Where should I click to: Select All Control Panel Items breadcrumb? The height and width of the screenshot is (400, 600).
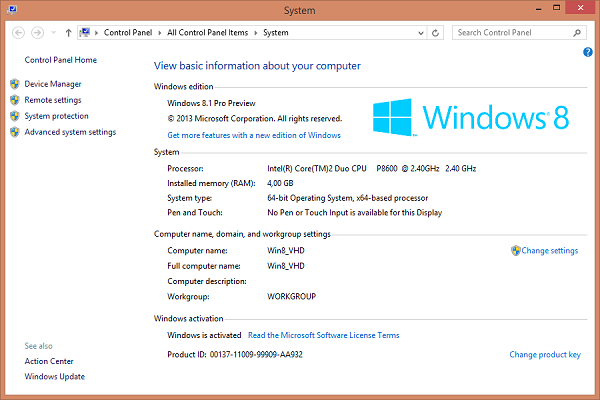point(207,33)
